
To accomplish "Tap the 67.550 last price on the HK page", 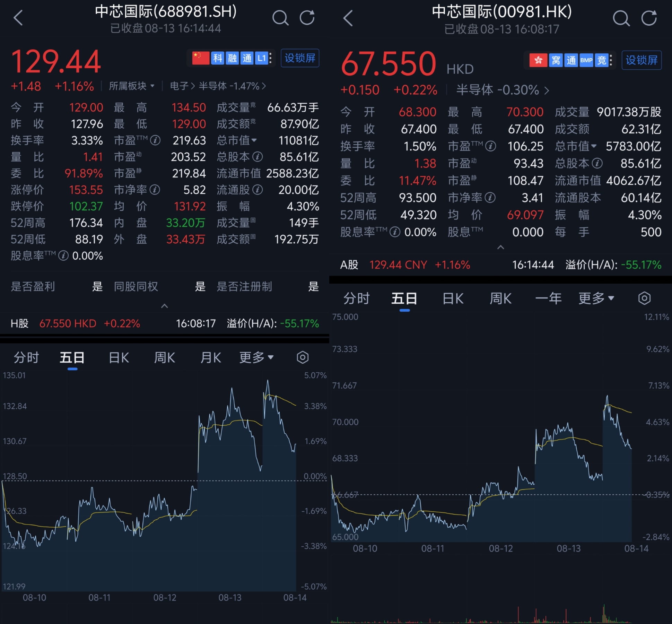I will click(x=389, y=63).
